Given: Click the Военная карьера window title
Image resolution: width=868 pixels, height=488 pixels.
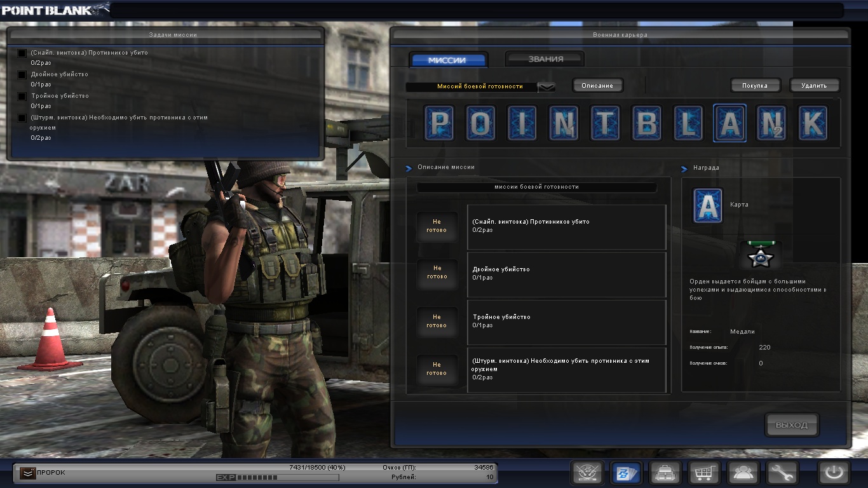Looking at the screenshot, I should [620, 35].
